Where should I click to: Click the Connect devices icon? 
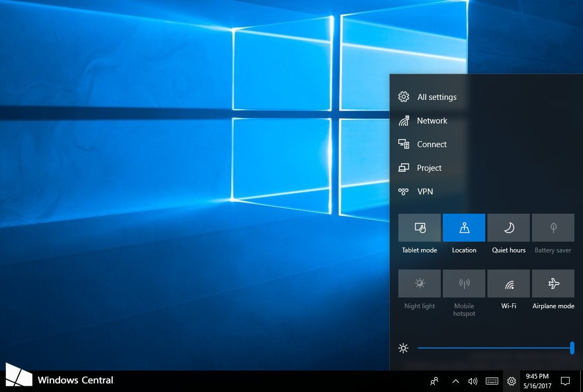tap(404, 144)
